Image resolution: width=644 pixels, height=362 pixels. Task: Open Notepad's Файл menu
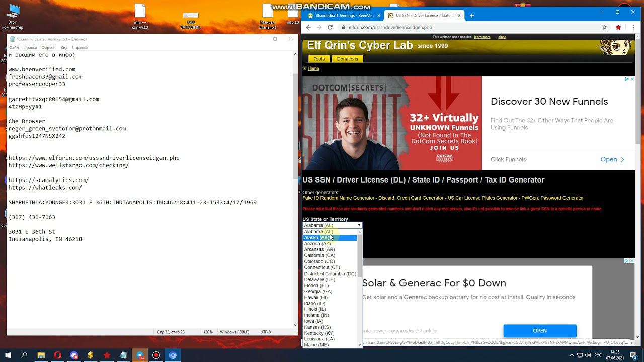(x=14, y=47)
